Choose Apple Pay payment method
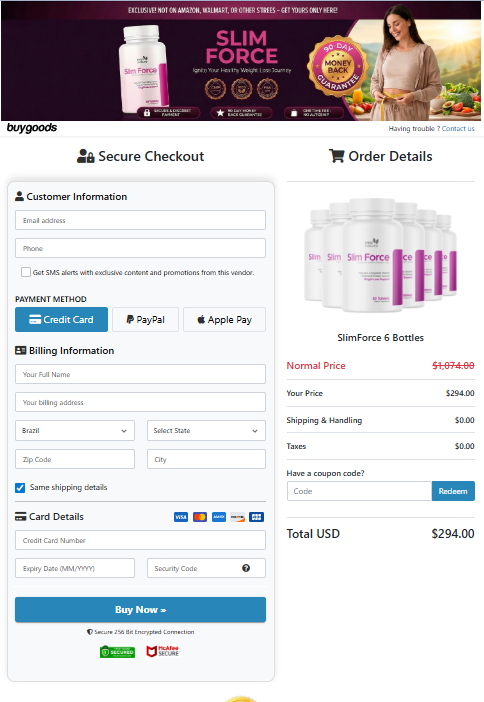Viewport: 484px width, 702px height. 224,320
